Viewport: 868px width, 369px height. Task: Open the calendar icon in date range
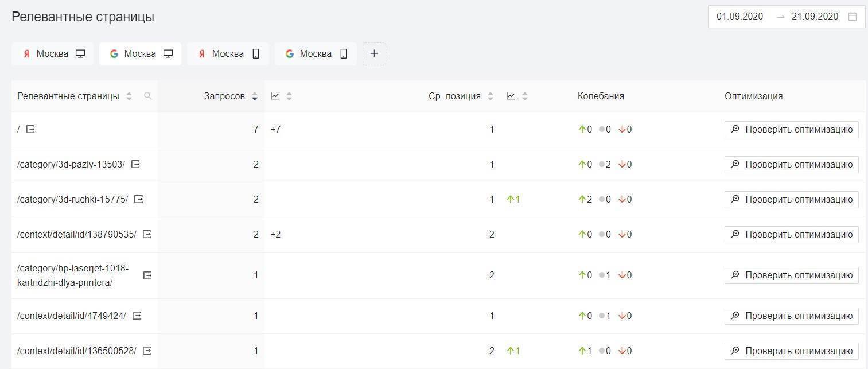click(853, 17)
